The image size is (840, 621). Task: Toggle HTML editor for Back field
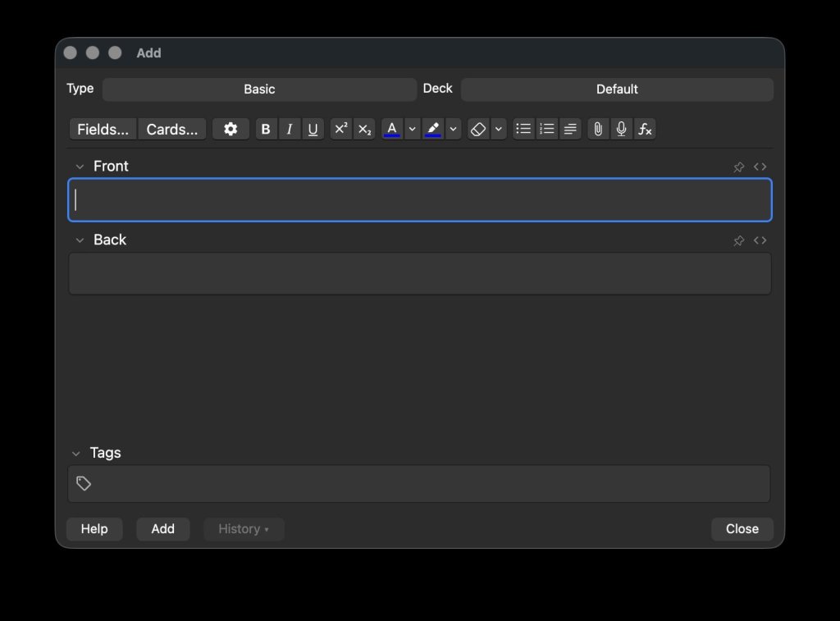pyautogui.click(x=760, y=240)
